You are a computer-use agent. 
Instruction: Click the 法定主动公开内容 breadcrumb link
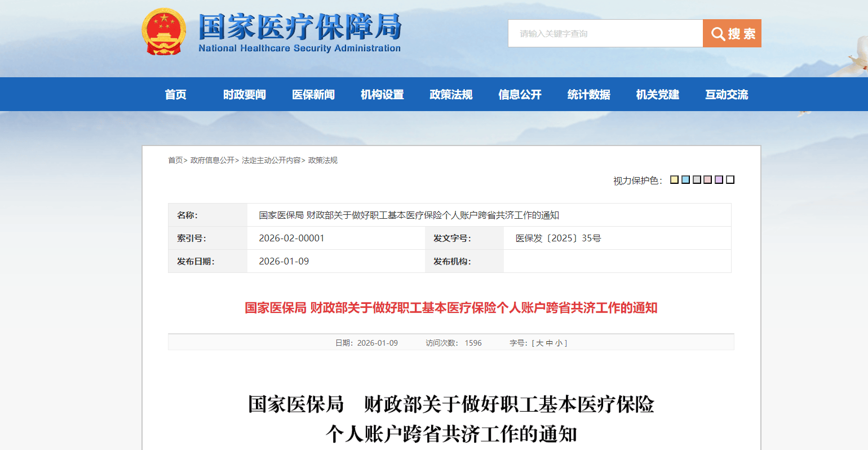click(271, 160)
